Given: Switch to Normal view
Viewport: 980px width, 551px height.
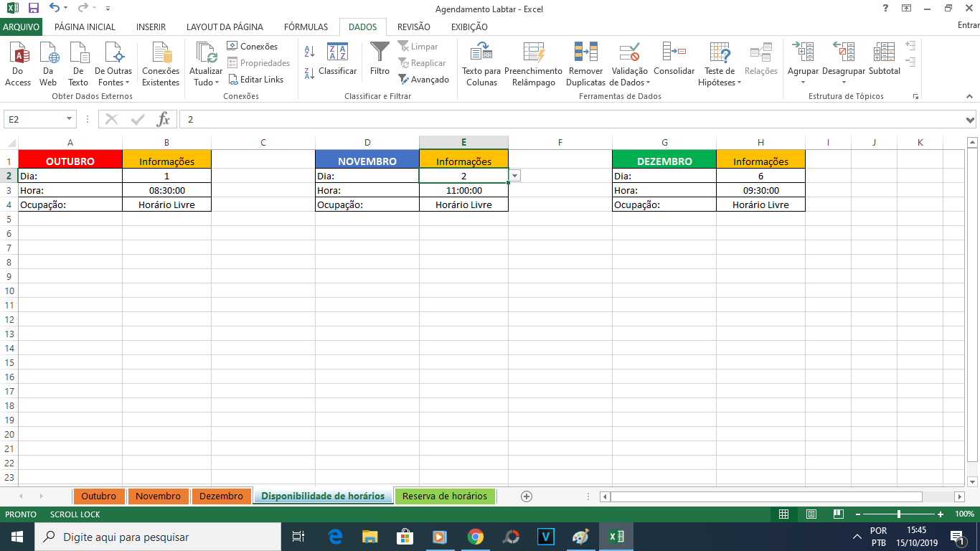Looking at the screenshot, I should 783,514.
